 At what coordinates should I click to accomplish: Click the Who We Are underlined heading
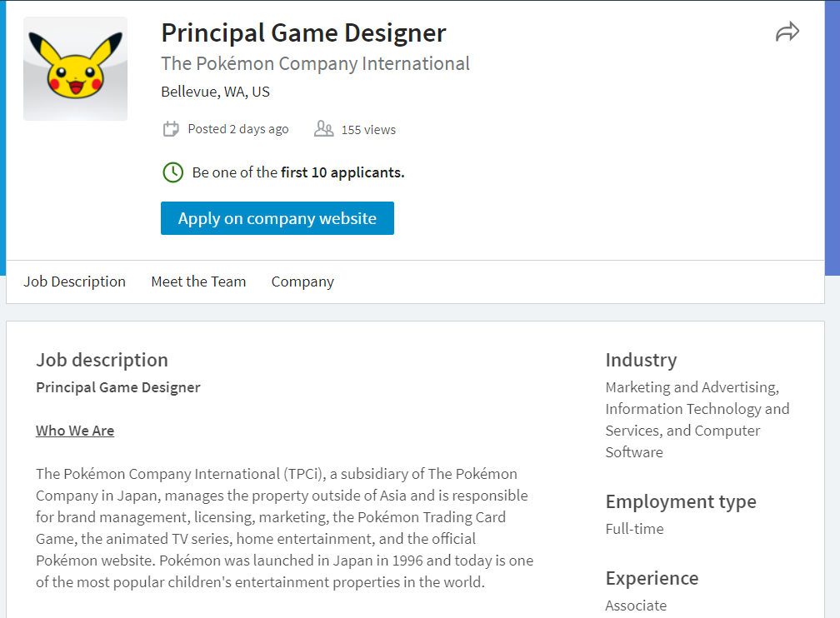tap(75, 431)
